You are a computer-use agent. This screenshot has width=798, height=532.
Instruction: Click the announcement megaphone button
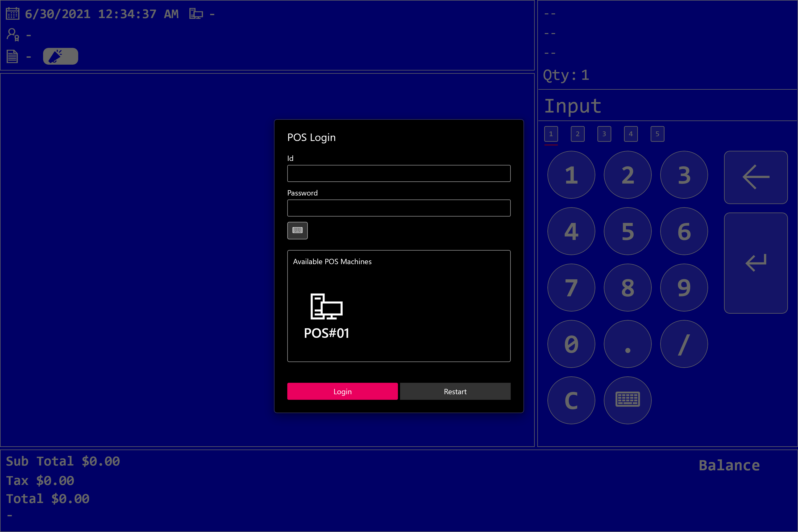click(60, 56)
